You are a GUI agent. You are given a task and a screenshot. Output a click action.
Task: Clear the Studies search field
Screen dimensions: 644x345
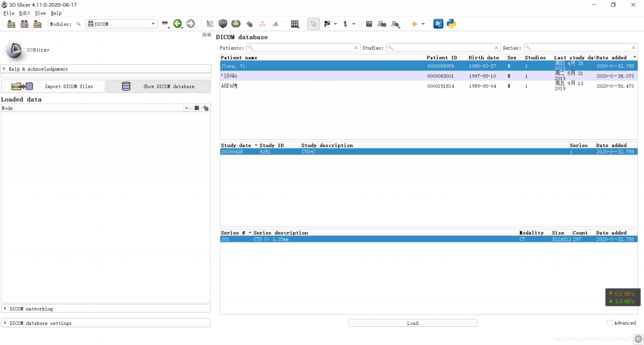[496, 48]
